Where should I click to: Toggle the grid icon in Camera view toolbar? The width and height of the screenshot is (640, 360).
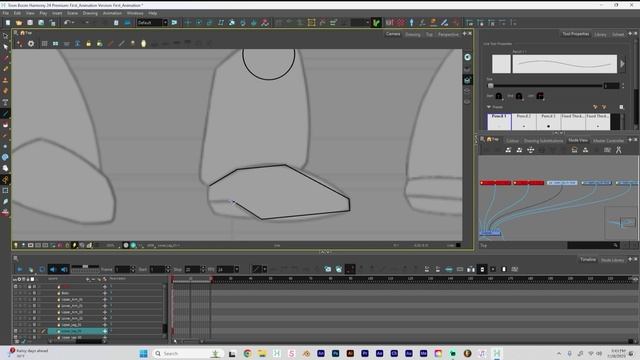coord(44,44)
